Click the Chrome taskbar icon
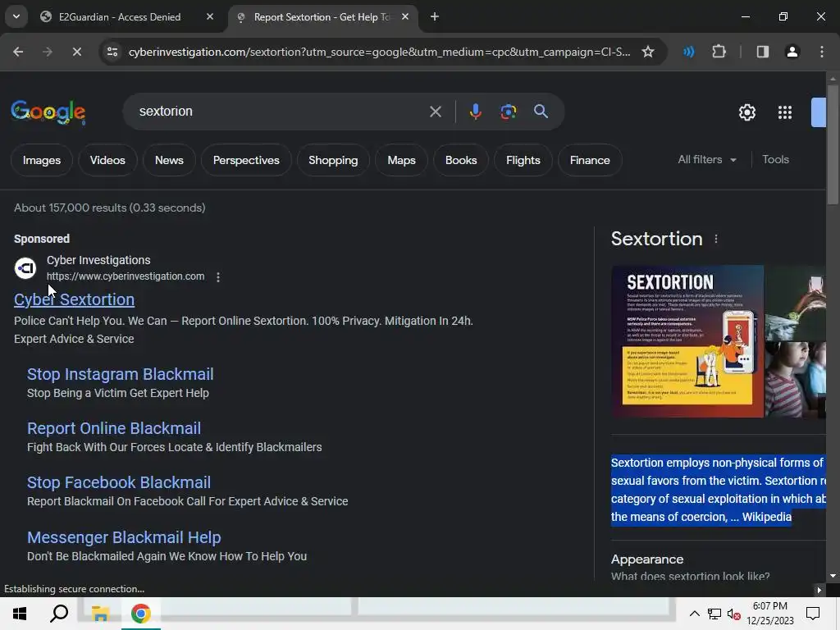The height and width of the screenshot is (630, 840). 141,614
